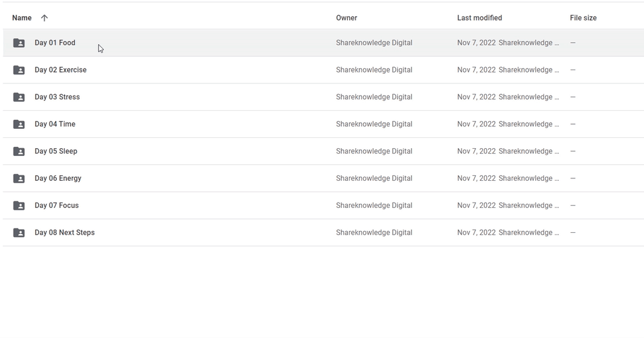Click the Last modified column header
The image size is (644, 338).
click(479, 18)
